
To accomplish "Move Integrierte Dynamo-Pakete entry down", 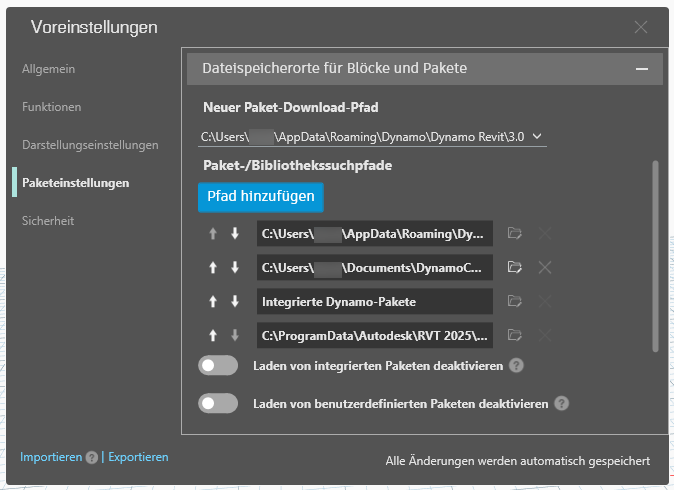I will pos(235,302).
